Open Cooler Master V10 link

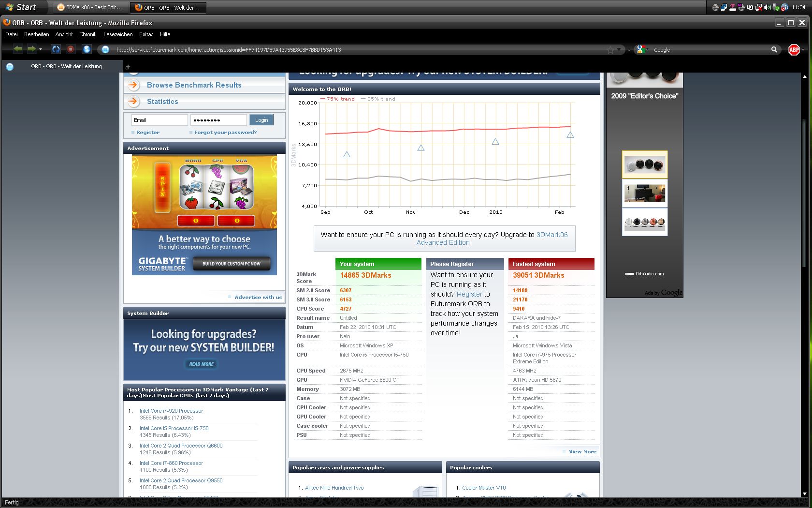[484, 488]
